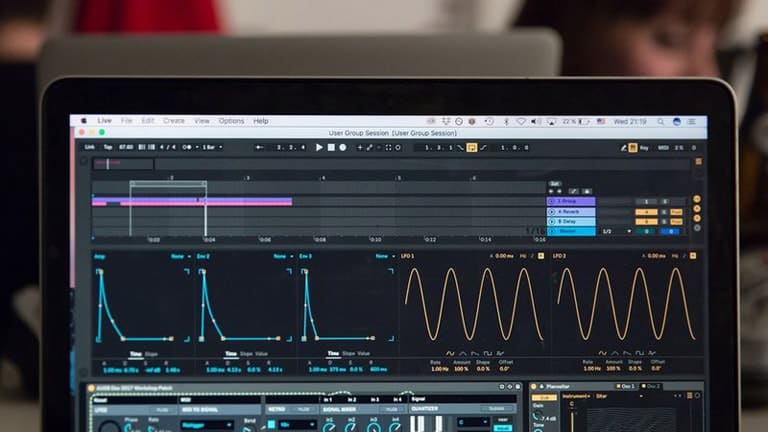Open the Help menu
Image resolution: width=768 pixels, height=432 pixels.
coord(261,120)
